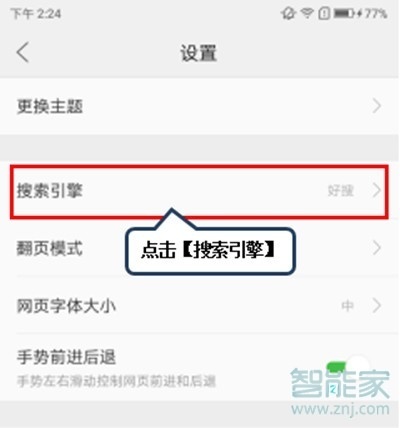
Task: Tap the battery indicator icon
Action: (344, 13)
